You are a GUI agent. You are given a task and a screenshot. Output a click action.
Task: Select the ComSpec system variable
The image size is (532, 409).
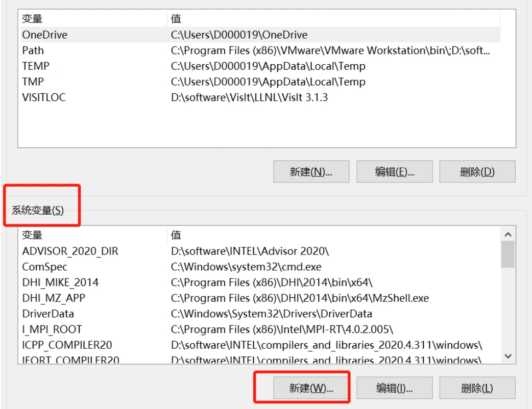[x=260, y=267]
